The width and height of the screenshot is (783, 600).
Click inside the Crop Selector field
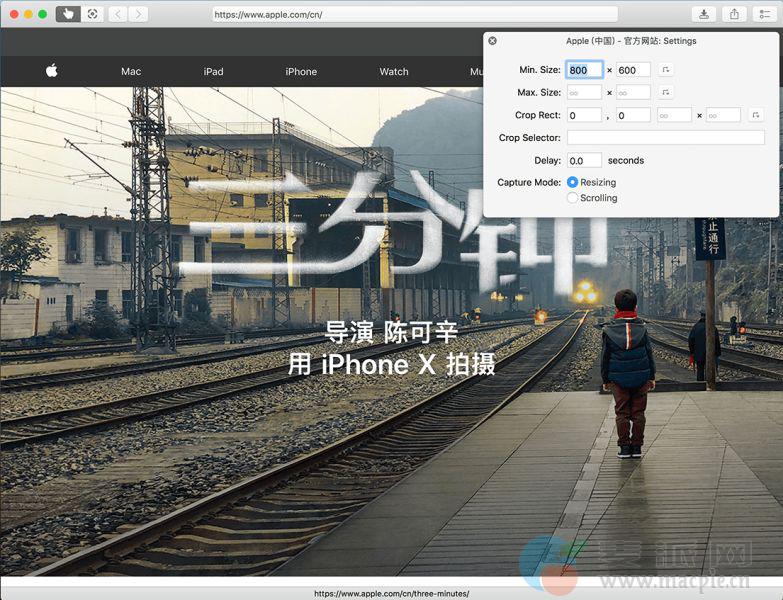coord(665,138)
